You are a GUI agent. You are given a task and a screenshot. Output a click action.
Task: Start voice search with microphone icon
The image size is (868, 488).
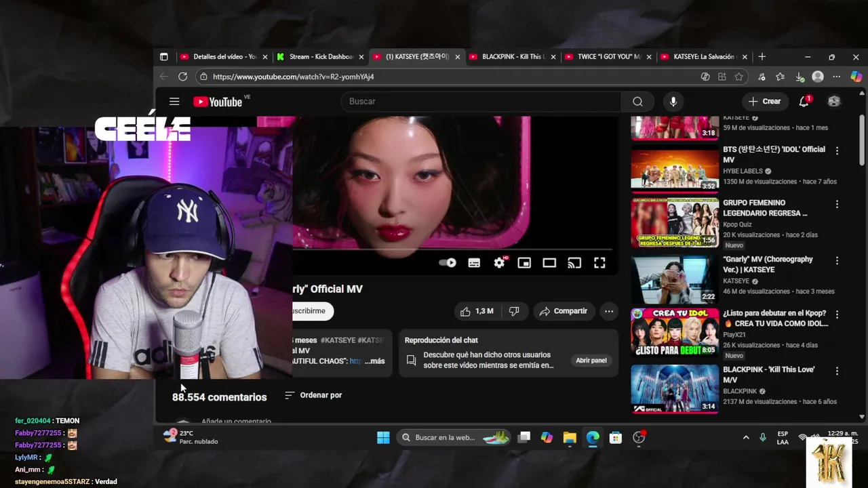[673, 102]
